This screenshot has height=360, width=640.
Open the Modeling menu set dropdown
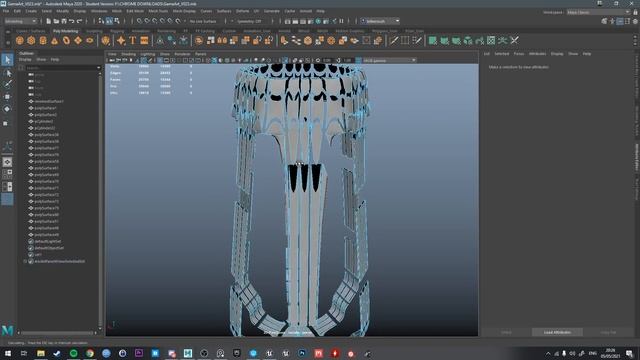click(x=20, y=21)
